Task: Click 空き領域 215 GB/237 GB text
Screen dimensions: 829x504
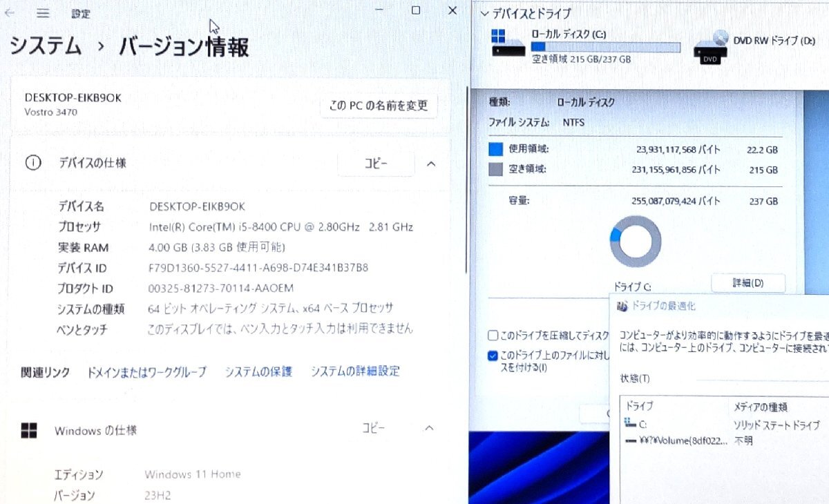Action: pos(582,59)
